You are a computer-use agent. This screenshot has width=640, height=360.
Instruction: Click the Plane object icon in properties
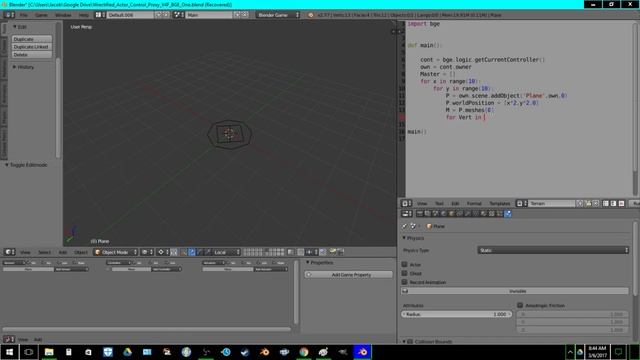coord(429,226)
